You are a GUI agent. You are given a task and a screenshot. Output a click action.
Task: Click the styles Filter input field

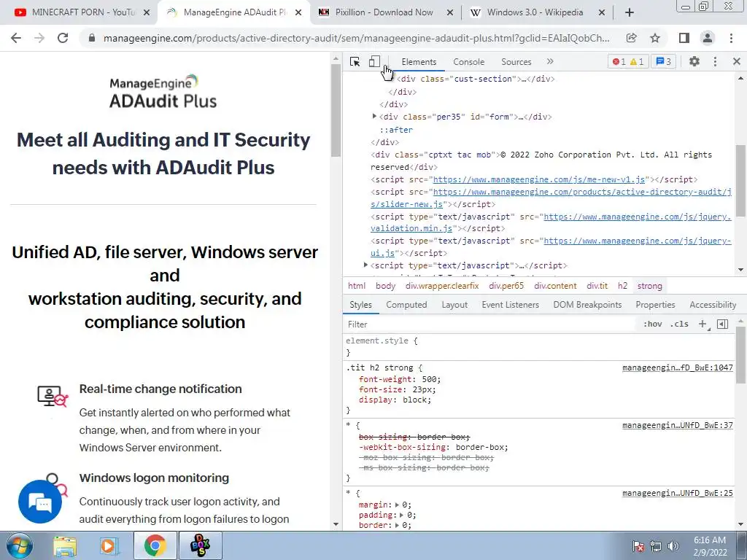(491, 324)
